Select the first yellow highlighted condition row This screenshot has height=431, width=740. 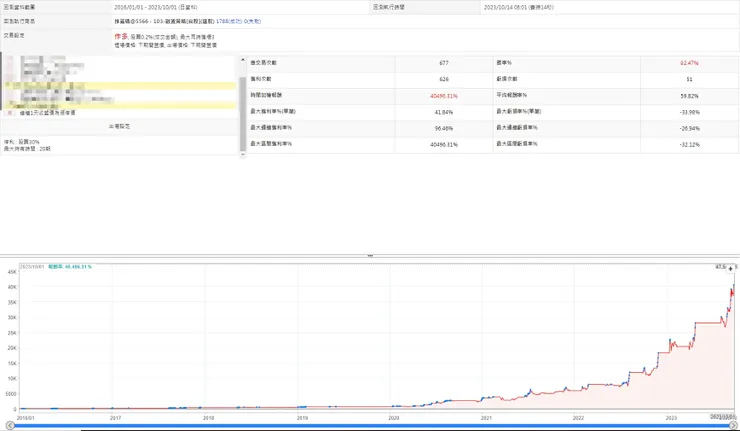(x=120, y=86)
